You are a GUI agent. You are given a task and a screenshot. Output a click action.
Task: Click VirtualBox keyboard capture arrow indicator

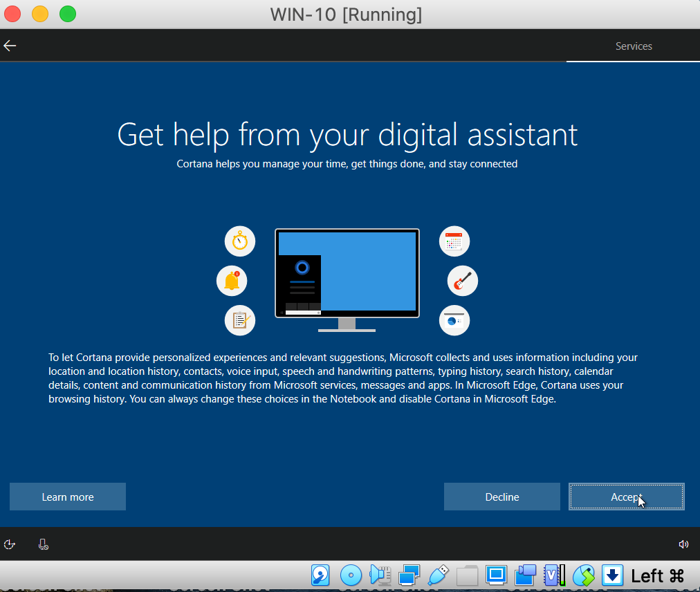613,575
